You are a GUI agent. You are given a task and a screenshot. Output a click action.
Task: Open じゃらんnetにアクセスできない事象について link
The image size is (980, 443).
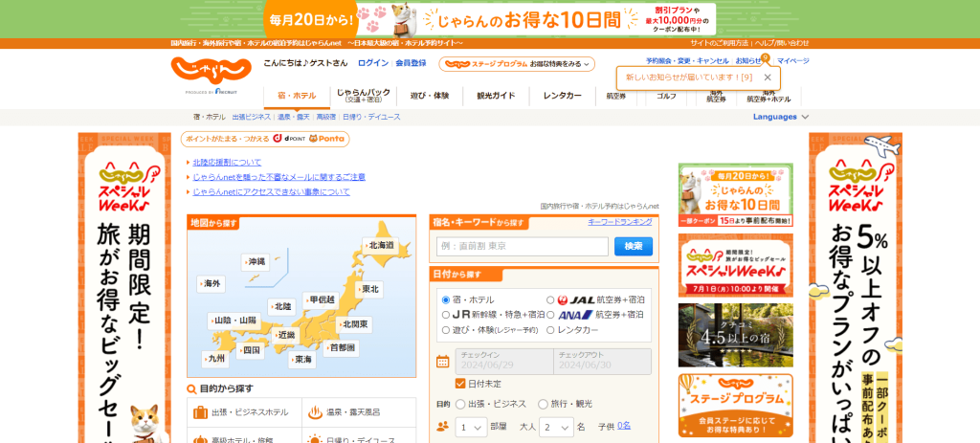[271, 192]
